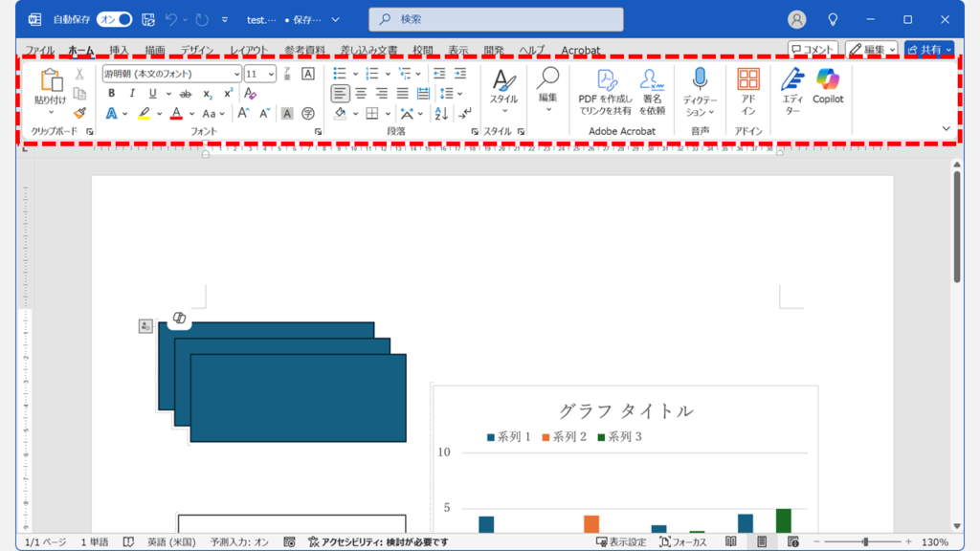Image resolution: width=980 pixels, height=551 pixels.
Task: Toggle Subscript formatting
Action: click(x=208, y=94)
